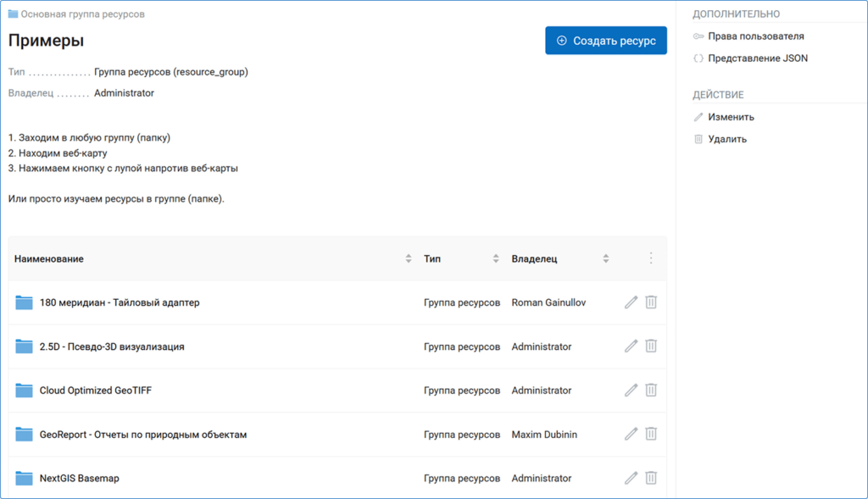This screenshot has height=499, width=868.
Task: Click folder icon of 180 меридиан row
Action: (24, 302)
